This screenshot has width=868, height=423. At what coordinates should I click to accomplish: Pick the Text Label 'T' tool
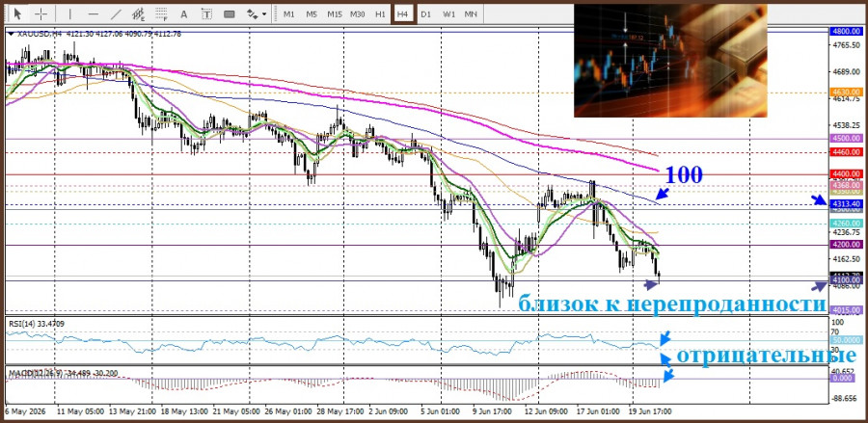(206, 14)
